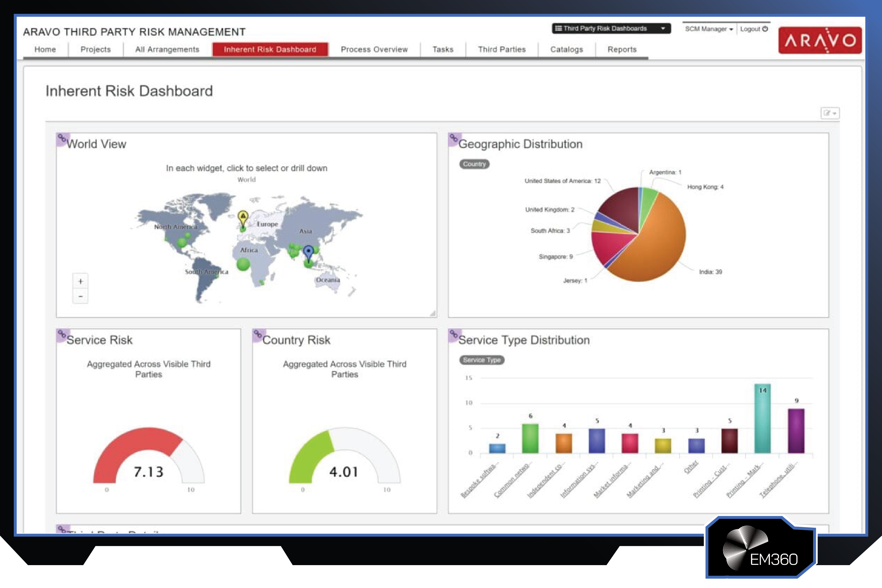Select the United States of America pie slice
The image size is (882, 588).
click(x=623, y=208)
